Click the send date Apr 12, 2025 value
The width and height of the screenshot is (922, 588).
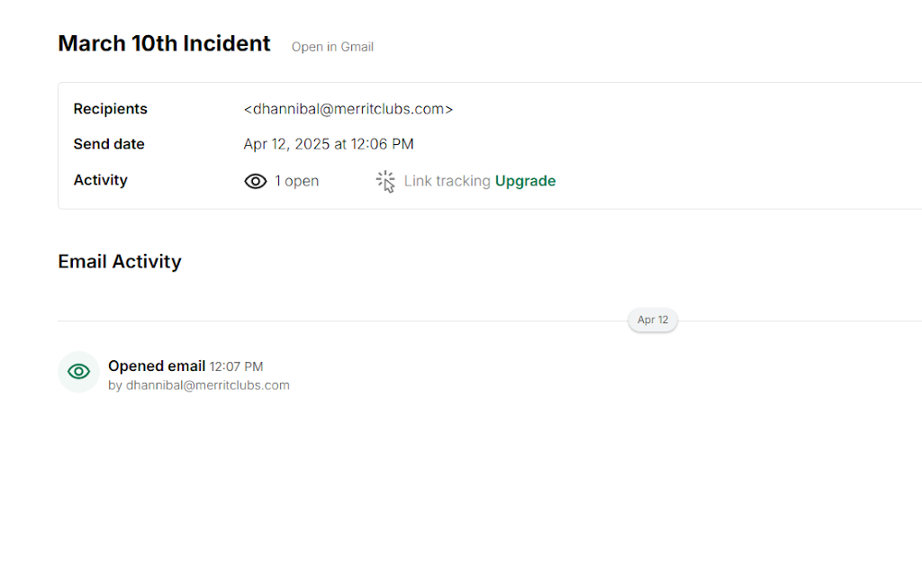pyautogui.click(x=329, y=144)
